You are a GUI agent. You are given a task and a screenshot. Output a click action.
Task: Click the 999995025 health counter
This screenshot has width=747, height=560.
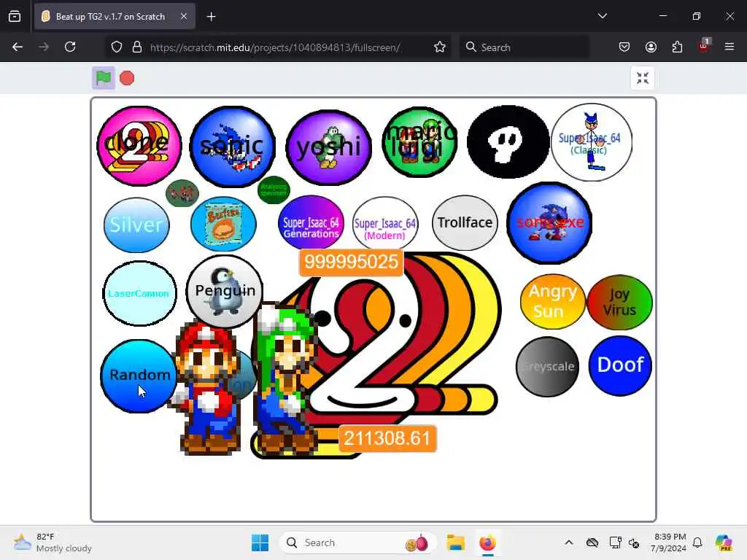[x=351, y=262]
